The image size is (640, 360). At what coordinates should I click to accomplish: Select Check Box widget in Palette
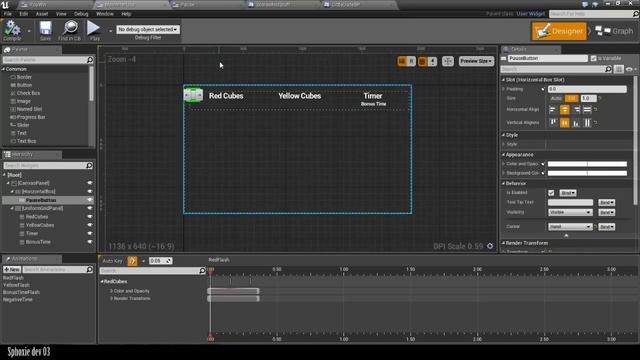coord(28,93)
